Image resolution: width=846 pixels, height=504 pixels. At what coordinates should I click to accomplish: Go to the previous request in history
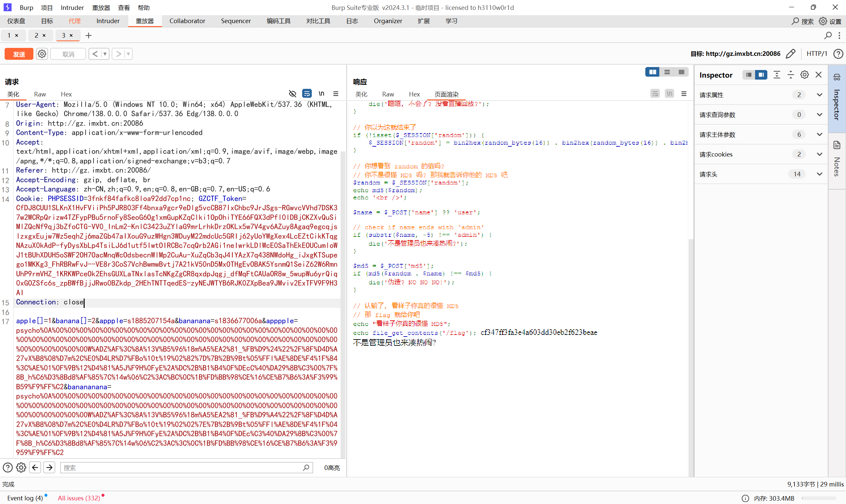coord(95,54)
